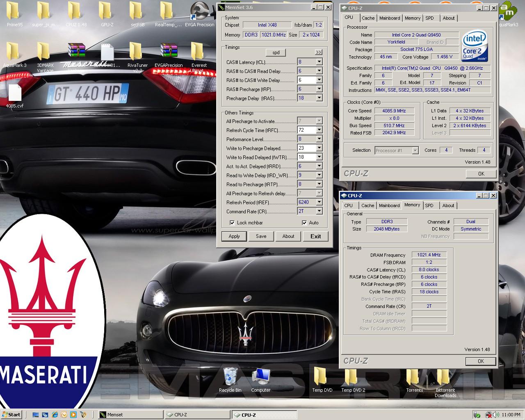
Task: Open Read to Precharge (tRTP) dropdown
Action: (319, 184)
